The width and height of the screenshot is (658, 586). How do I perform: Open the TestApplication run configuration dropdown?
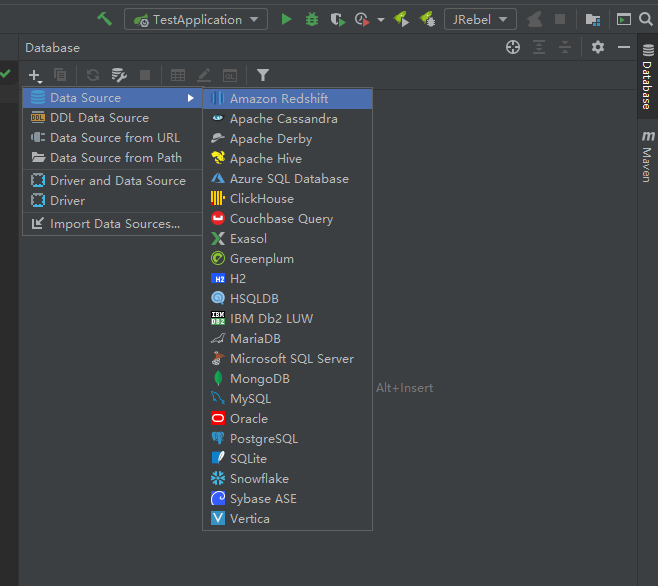pyautogui.click(x=196, y=19)
